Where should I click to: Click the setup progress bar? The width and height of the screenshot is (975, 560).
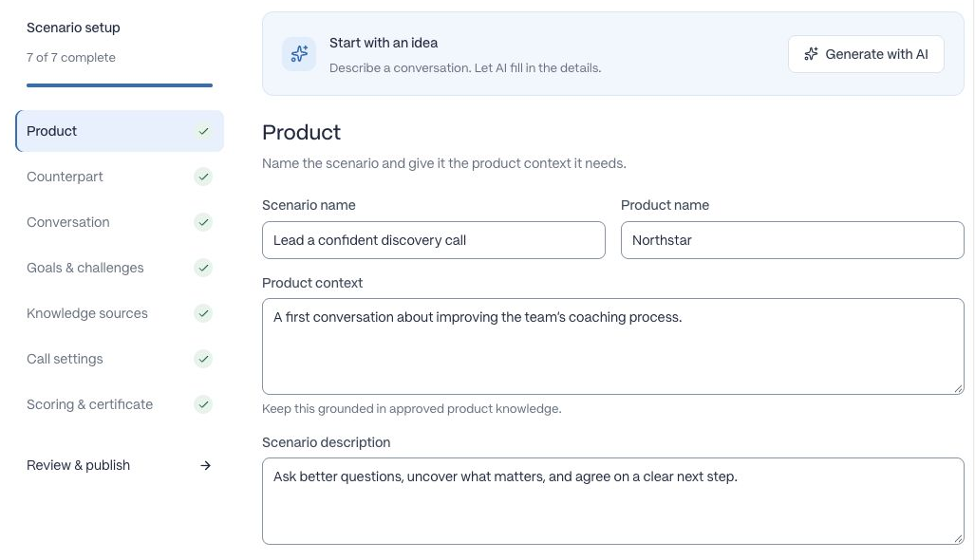pos(120,85)
